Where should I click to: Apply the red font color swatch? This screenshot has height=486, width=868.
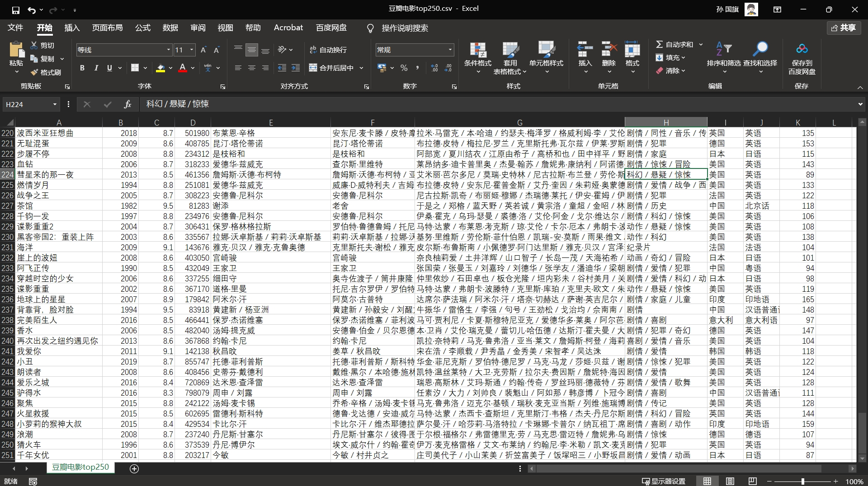(x=183, y=68)
